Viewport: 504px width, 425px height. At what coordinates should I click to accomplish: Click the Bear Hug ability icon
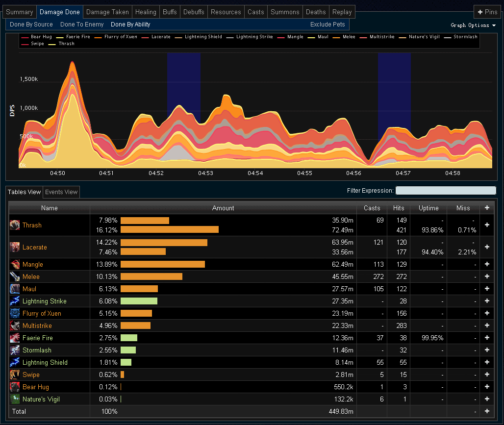click(15, 387)
